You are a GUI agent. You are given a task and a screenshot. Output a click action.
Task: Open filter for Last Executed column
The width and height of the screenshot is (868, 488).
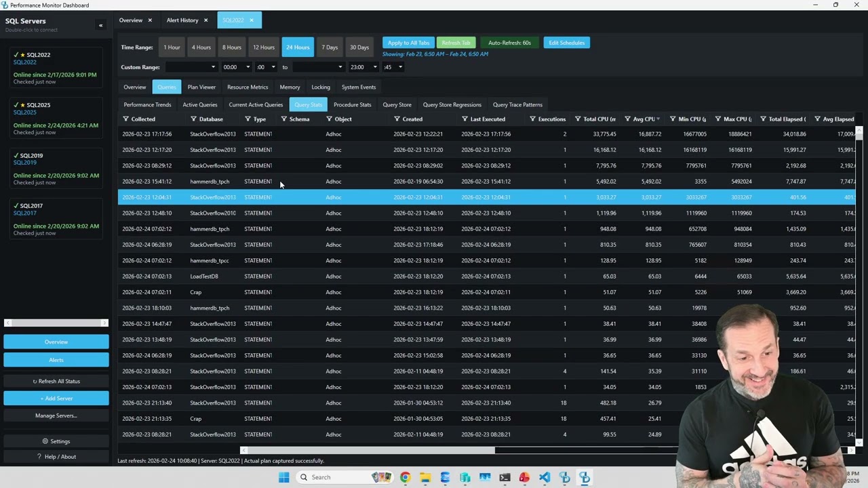[x=465, y=119]
